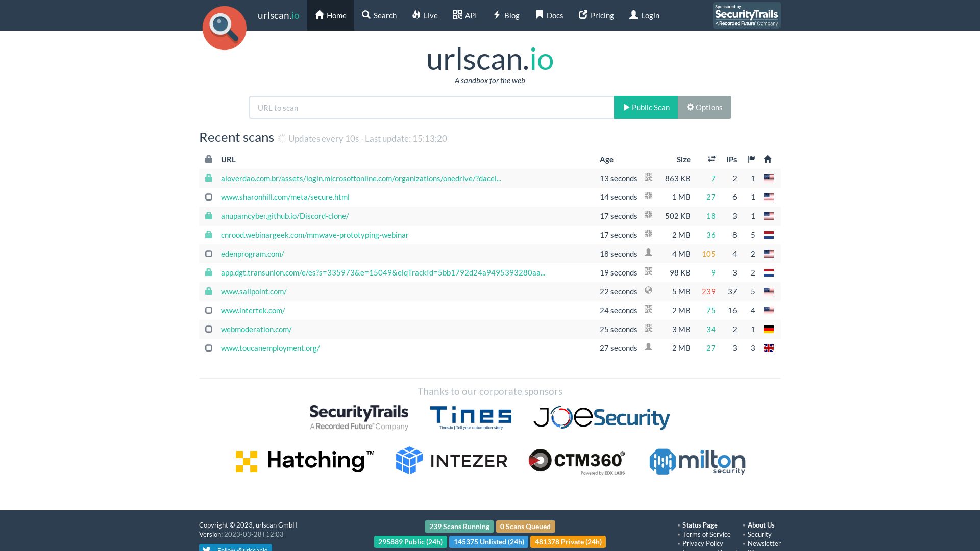Viewport: 980px width, 551px height.
Task: Open SecurityTrails sponsor logo
Action: pyautogui.click(x=359, y=417)
